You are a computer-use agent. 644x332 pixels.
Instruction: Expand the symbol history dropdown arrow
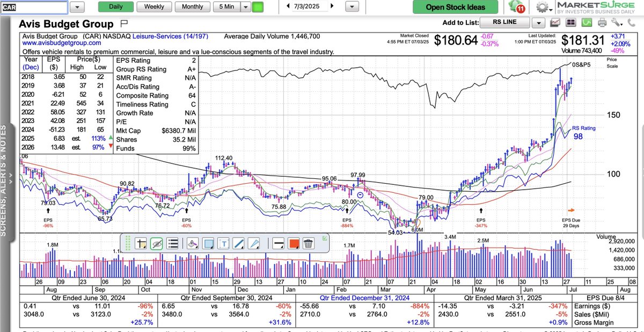point(77,7)
